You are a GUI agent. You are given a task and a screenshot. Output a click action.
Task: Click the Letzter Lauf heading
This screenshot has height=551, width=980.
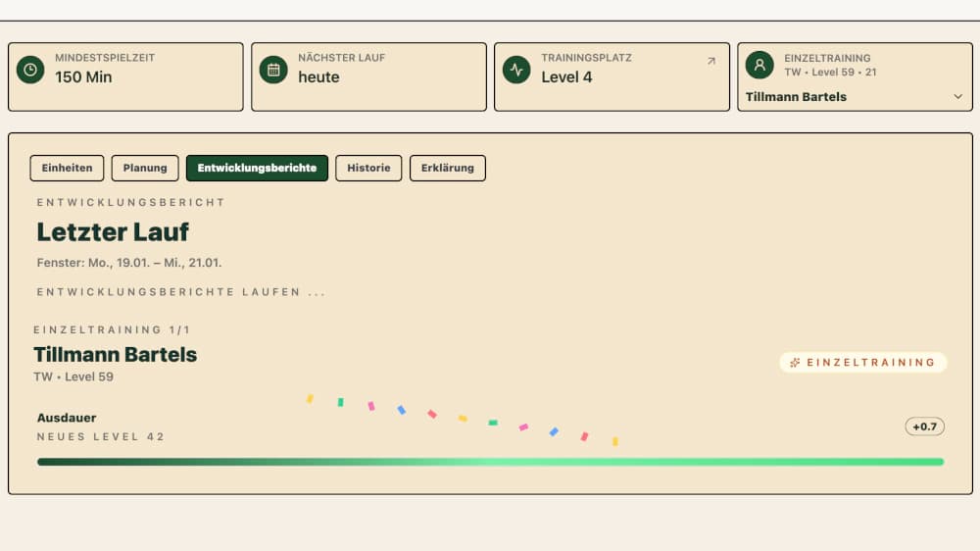[113, 232]
